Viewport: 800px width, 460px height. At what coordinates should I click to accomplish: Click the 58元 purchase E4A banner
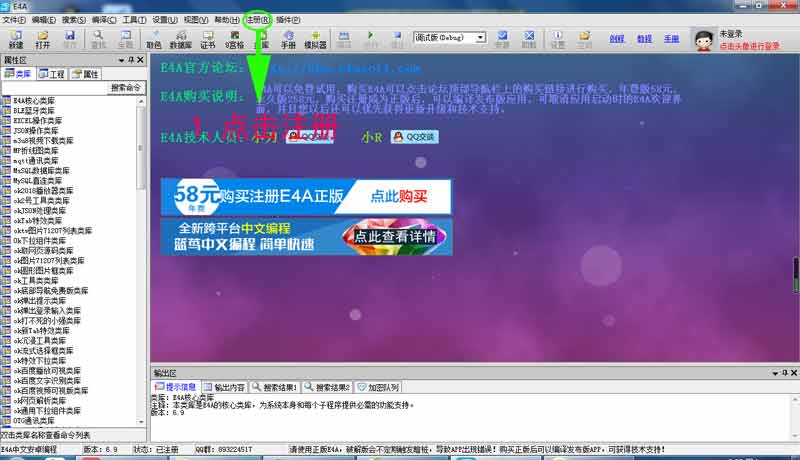coord(306,196)
